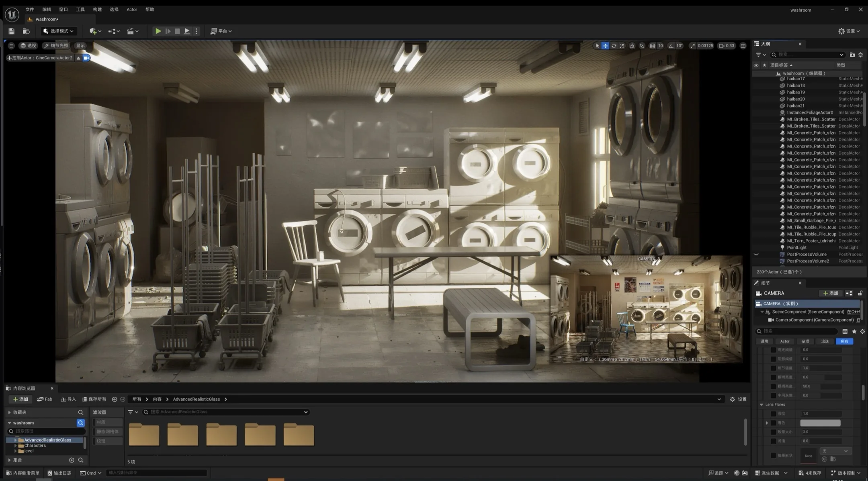Open viewport layout grid icon
The image size is (868, 481).
743,46
